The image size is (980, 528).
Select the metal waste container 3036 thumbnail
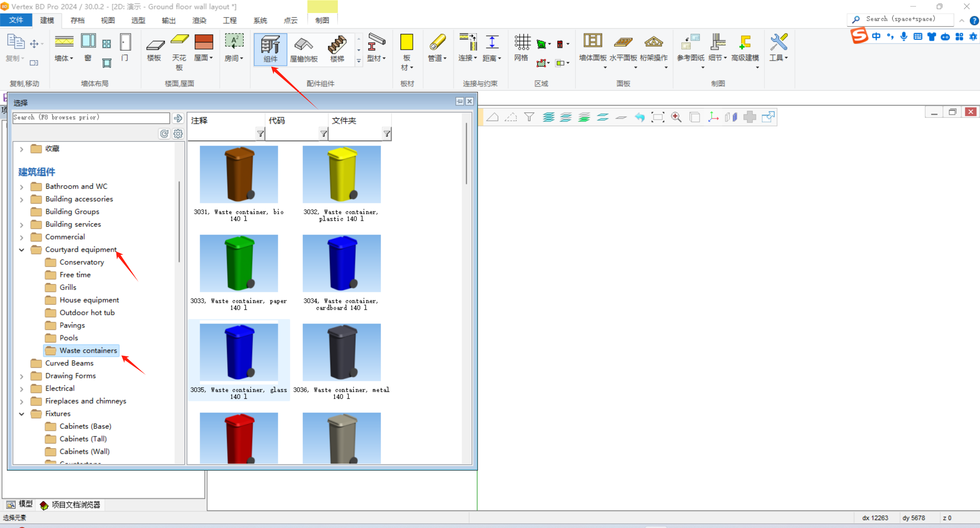point(342,352)
